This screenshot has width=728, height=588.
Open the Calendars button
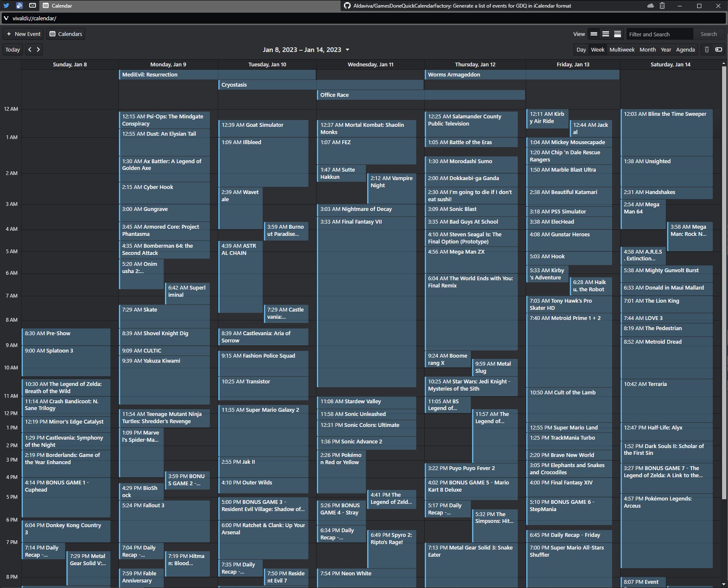[66, 34]
